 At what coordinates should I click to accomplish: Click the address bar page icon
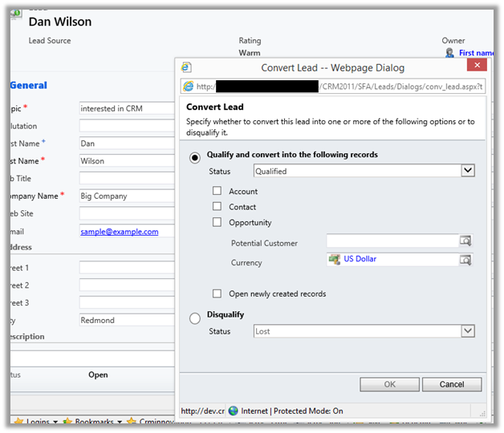click(x=189, y=87)
